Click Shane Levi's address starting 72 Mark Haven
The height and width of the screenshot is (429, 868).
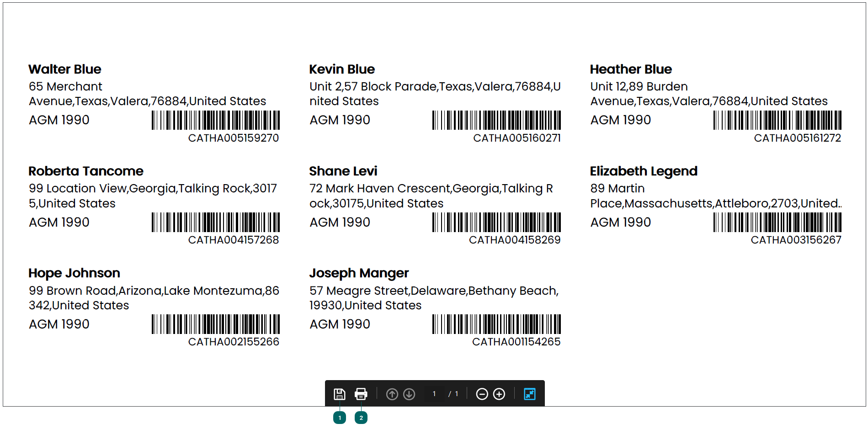tap(431, 196)
